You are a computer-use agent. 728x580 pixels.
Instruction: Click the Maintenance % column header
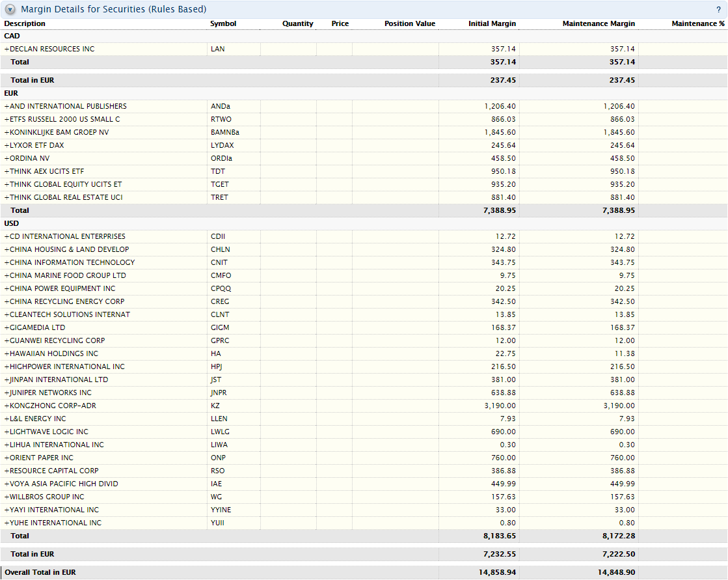[698, 23]
